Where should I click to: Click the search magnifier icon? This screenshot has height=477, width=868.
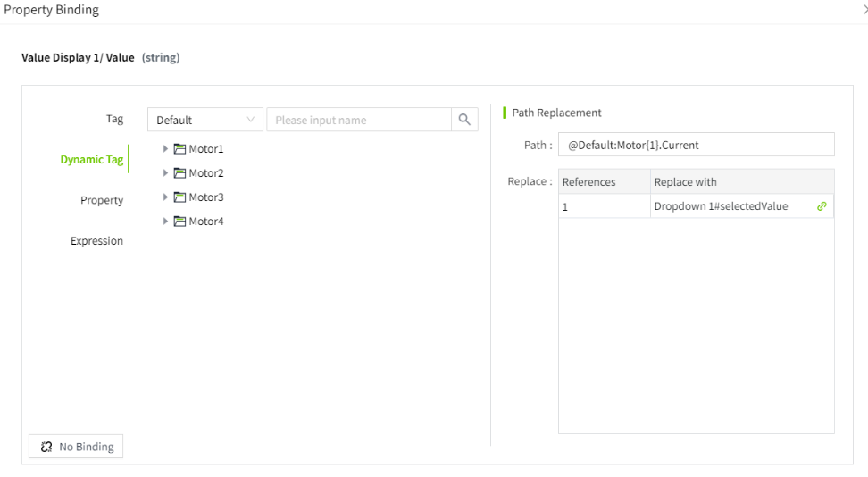click(464, 120)
